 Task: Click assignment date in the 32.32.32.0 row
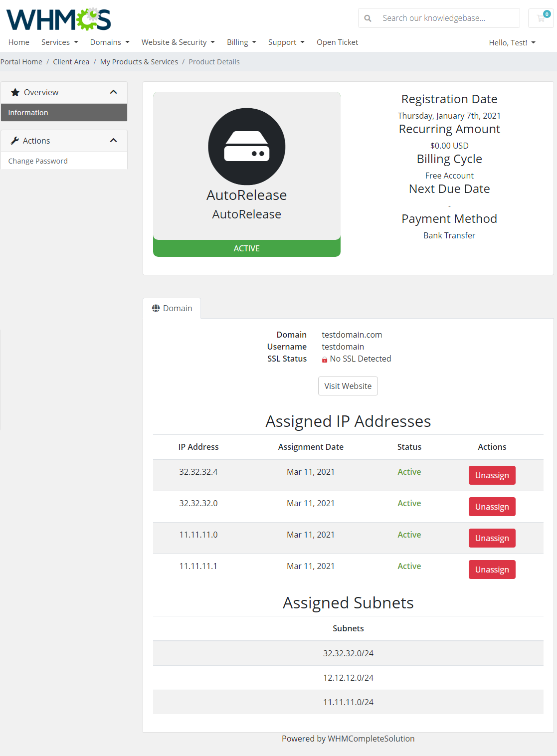tap(311, 503)
